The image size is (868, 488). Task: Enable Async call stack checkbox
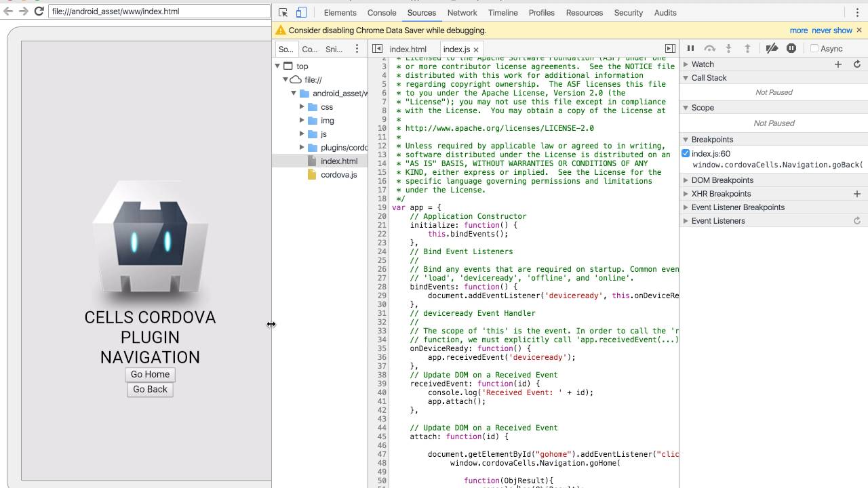click(814, 49)
